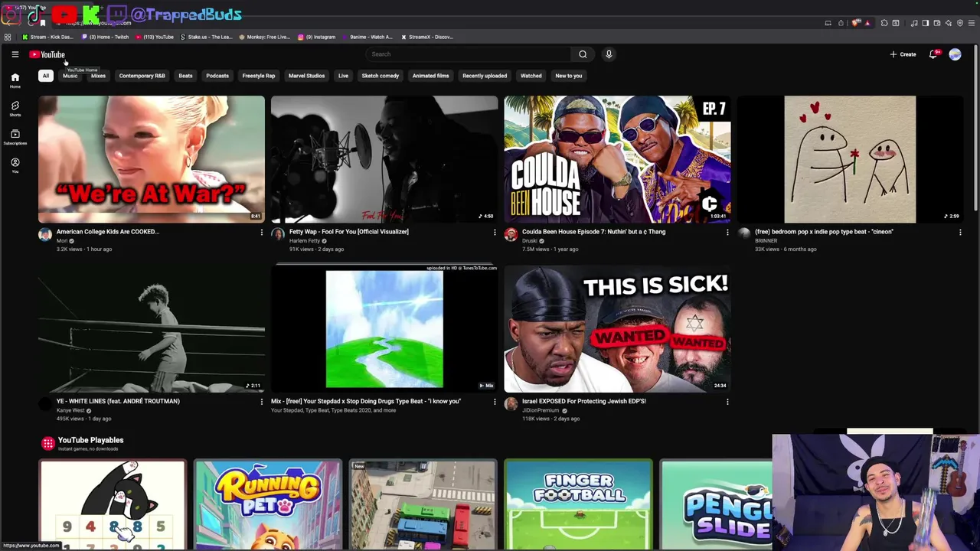Open more options for Fetty Wap video

[x=495, y=232]
